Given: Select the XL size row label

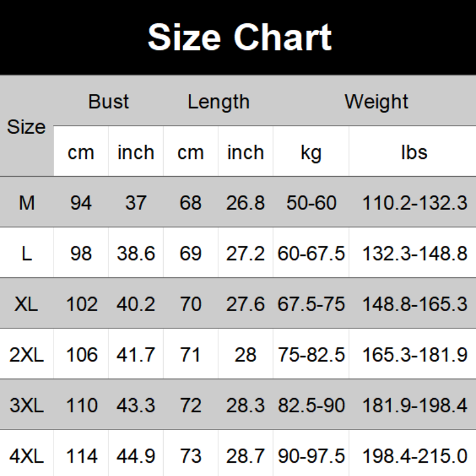Looking at the screenshot, I should [x=27, y=305].
